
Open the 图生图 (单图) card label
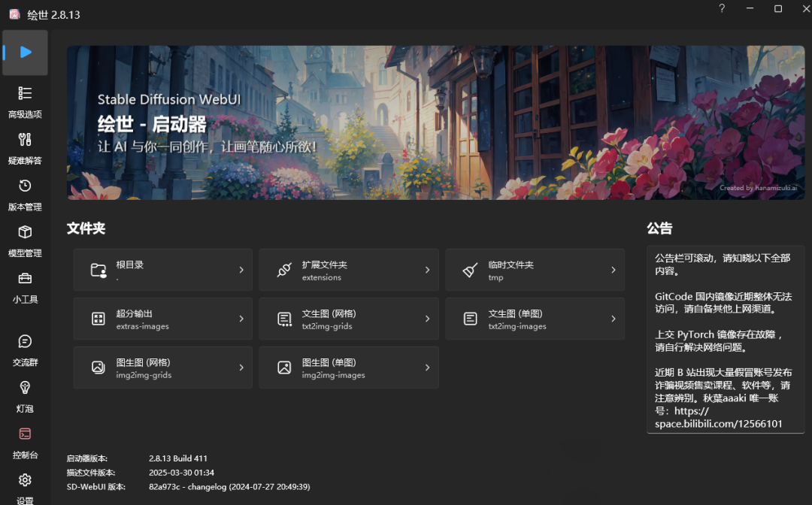(329, 362)
